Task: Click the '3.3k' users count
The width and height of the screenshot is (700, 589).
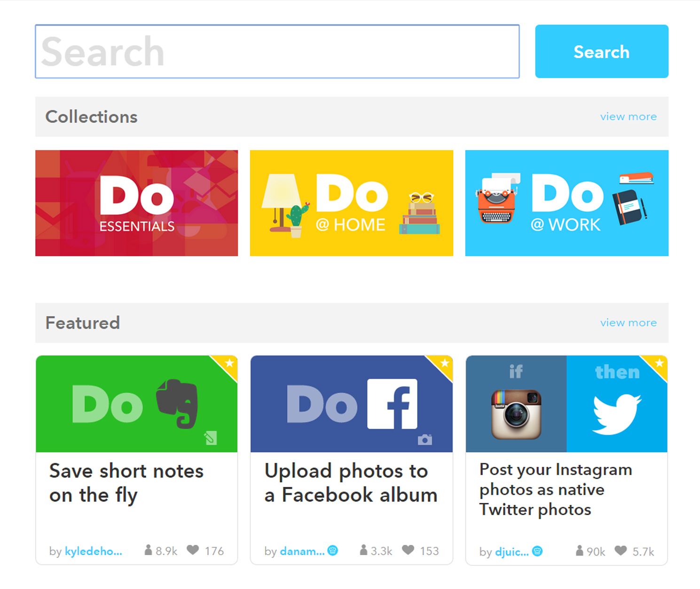Action: tap(381, 551)
